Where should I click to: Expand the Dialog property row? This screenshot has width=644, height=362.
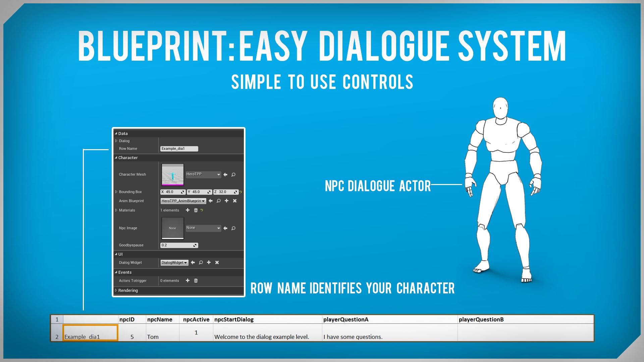[x=116, y=141]
